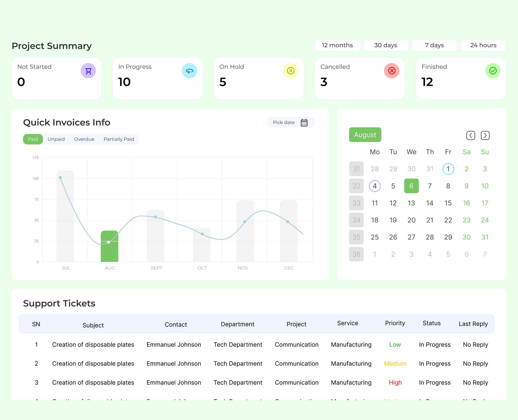
Task: Switch to Overdue invoices filter
Action: (84, 139)
